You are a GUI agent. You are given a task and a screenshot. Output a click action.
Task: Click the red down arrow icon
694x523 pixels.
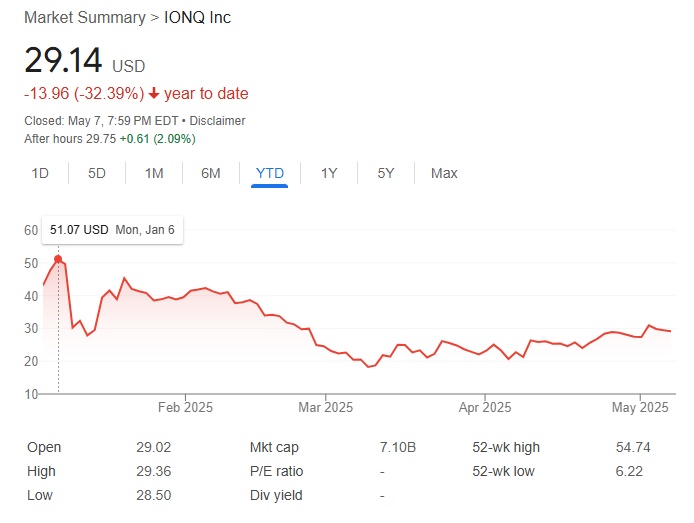coord(154,94)
